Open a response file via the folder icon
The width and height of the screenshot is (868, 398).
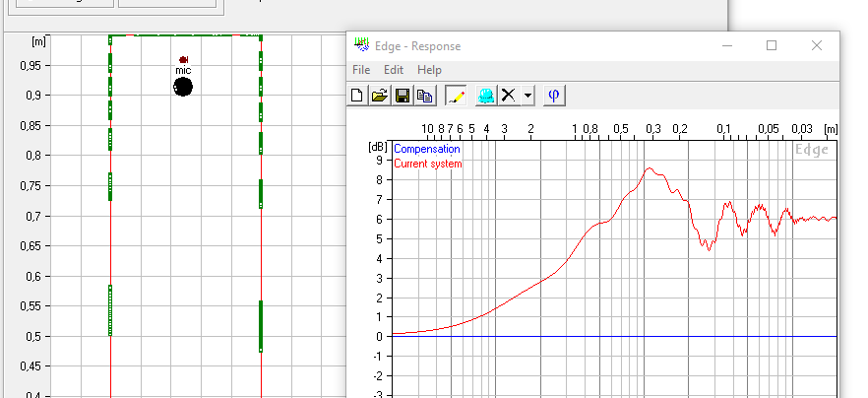pos(380,96)
